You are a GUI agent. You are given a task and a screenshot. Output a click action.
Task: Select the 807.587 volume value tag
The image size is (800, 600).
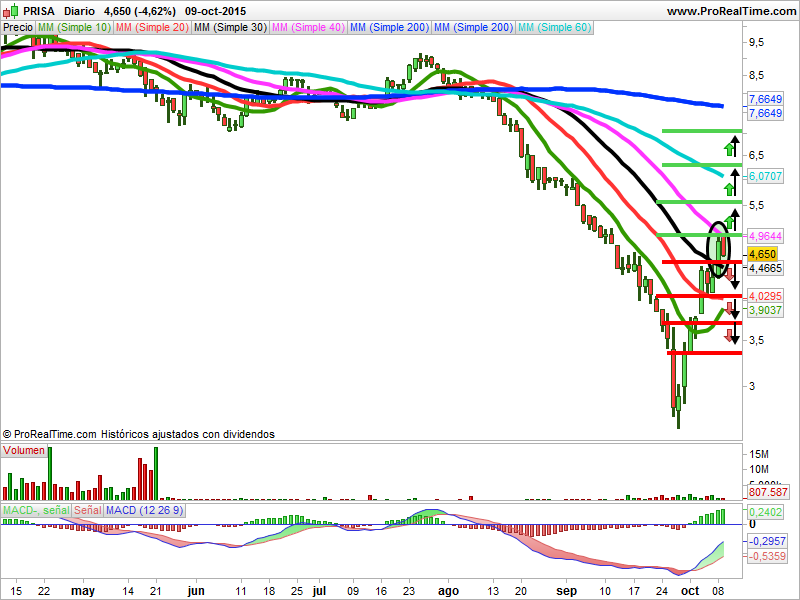[x=767, y=492]
